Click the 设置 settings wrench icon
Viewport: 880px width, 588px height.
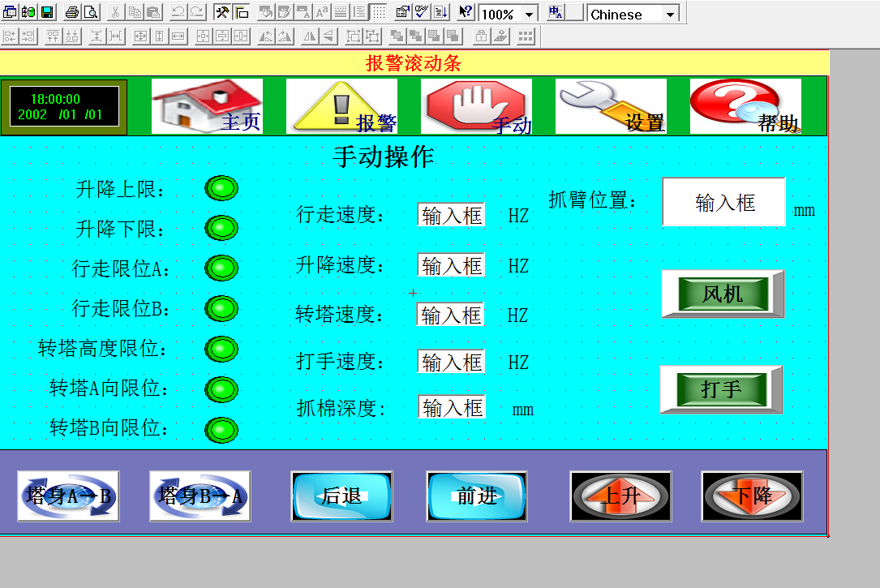click(611, 106)
